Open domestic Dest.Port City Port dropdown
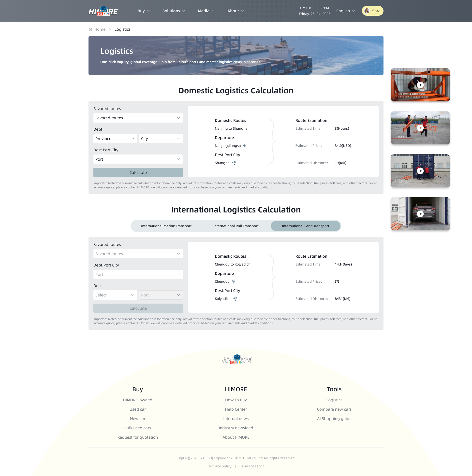This screenshot has height=476, width=472. pos(138,159)
